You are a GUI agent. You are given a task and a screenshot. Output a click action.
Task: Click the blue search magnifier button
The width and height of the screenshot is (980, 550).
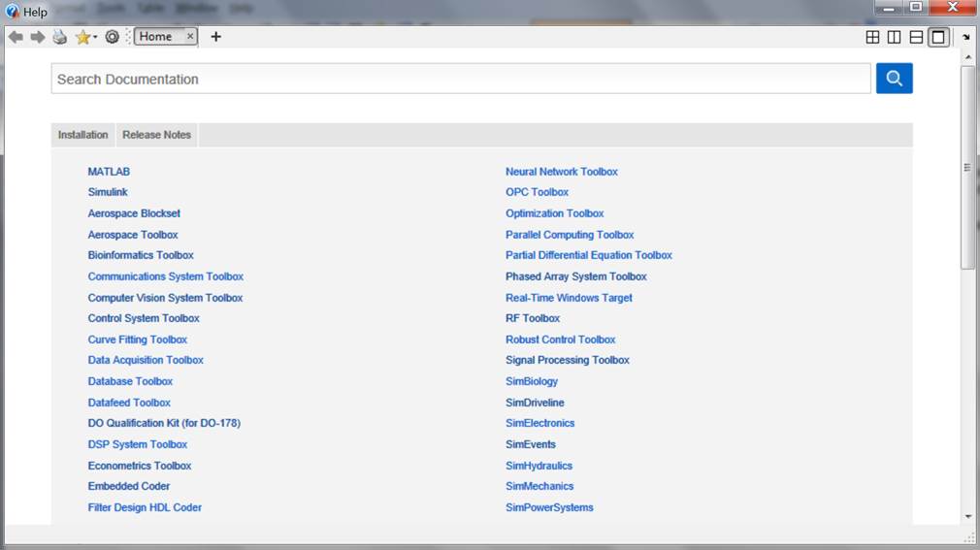(894, 79)
